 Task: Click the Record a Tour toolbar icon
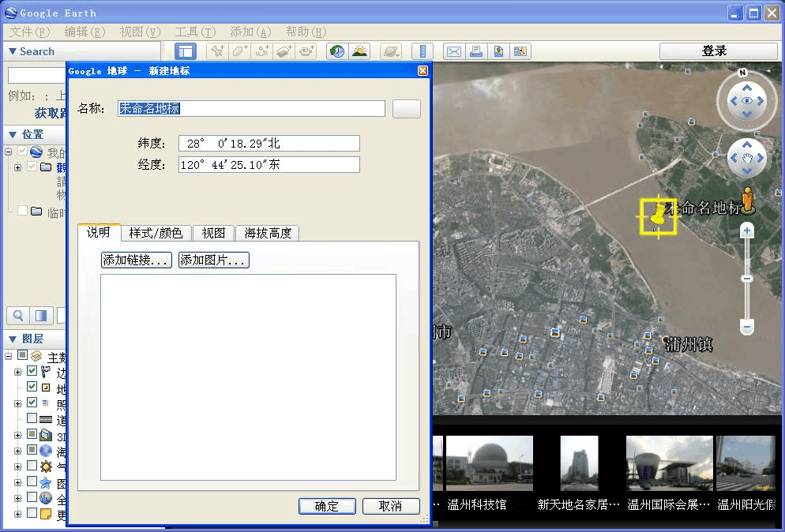tap(306, 51)
